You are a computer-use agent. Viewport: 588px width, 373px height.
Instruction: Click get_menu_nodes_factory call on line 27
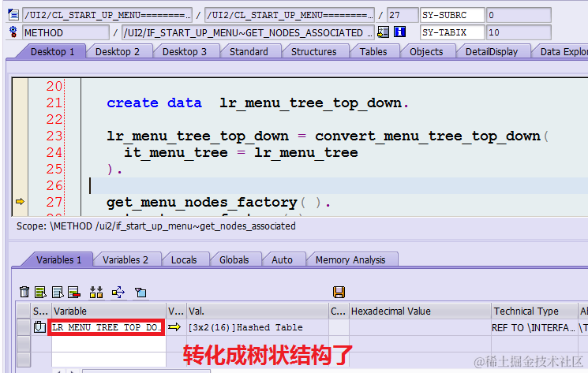[202, 203]
